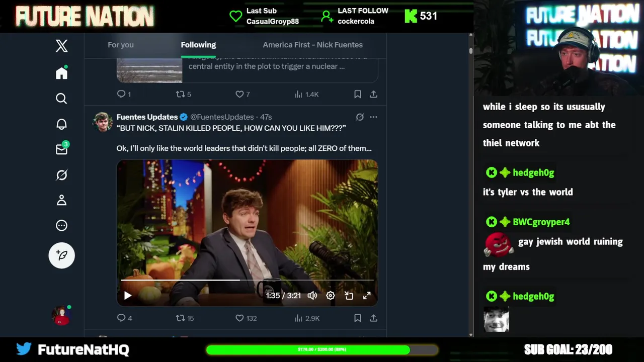
Task: Click the X logo in sidebar
Action: coord(61,46)
